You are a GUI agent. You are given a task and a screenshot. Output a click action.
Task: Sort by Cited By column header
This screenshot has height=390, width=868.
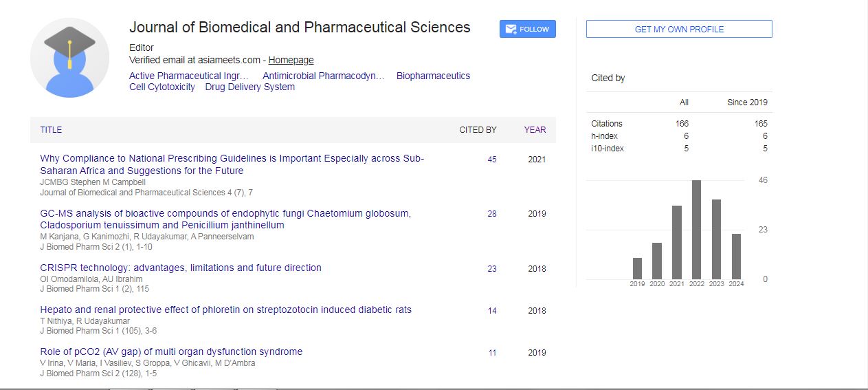click(478, 129)
